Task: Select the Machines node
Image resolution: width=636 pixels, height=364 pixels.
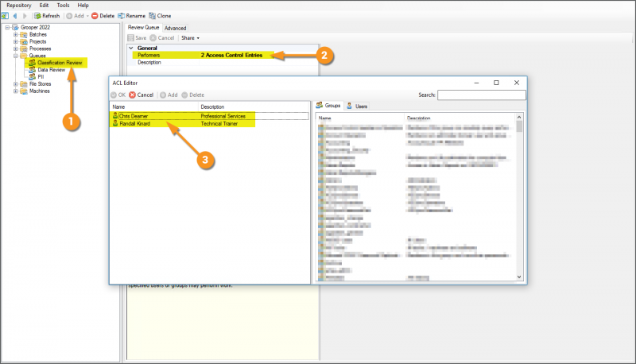Action: (x=39, y=91)
